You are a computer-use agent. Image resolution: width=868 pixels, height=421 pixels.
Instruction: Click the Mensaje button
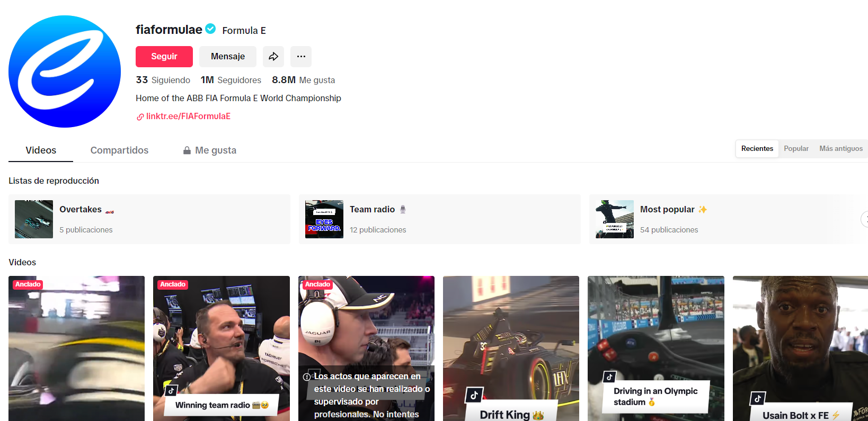228,57
